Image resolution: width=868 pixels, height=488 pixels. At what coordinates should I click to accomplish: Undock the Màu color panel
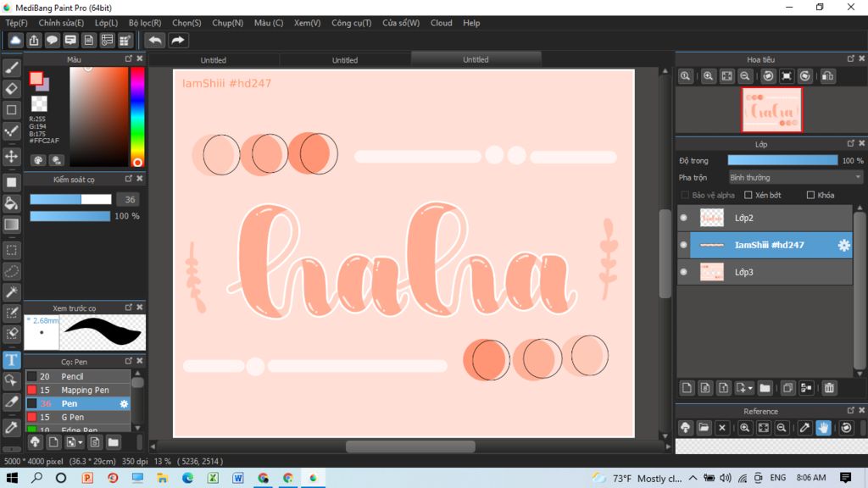tap(129, 58)
